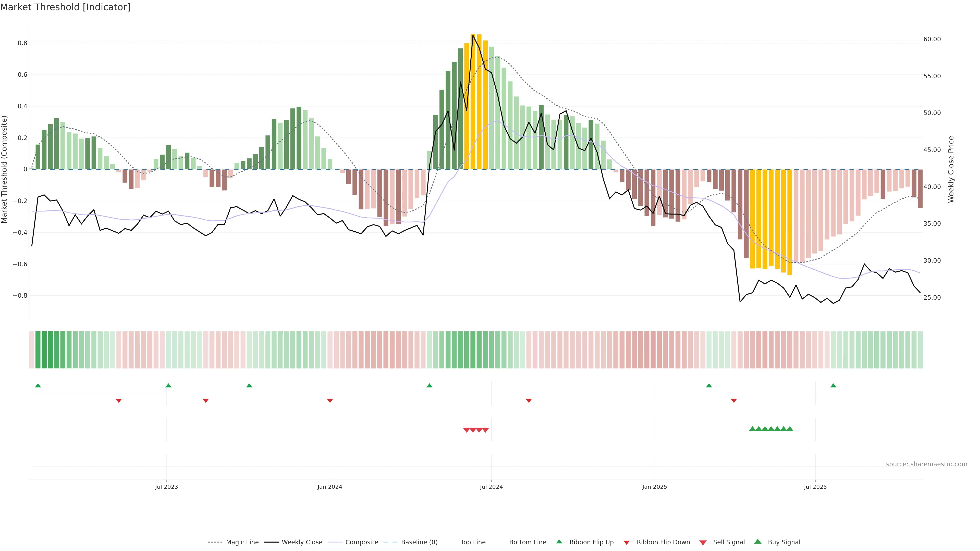Click the leftmost green Ribbon Flip Up triangle
The width and height of the screenshot is (980, 551).
click(x=38, y=386)
